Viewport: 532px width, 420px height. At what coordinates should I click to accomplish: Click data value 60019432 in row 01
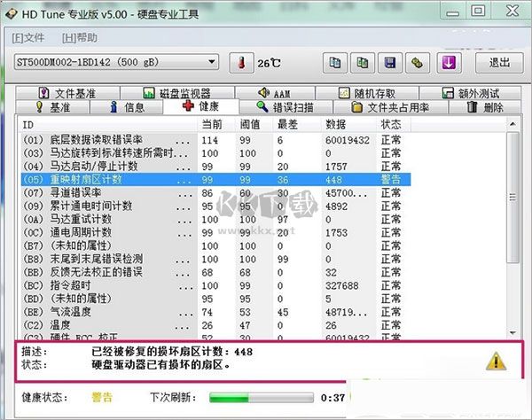coord(347,140)
